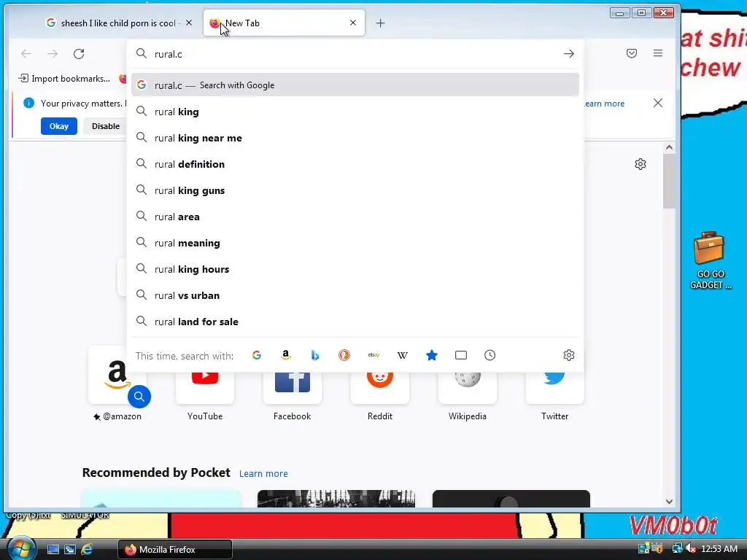
Task: Search Bookmarks using the star icon
Action: click(x=432, y=355)
